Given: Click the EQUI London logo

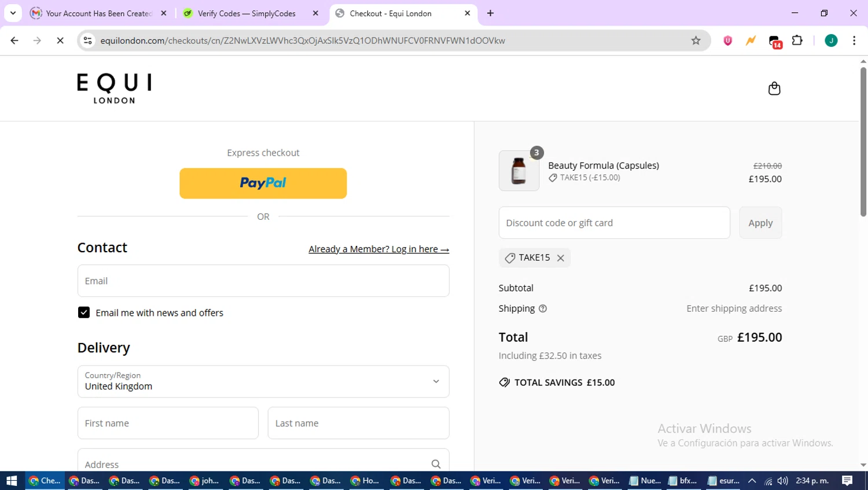Looking at the screenshot, I should point(115,89).
